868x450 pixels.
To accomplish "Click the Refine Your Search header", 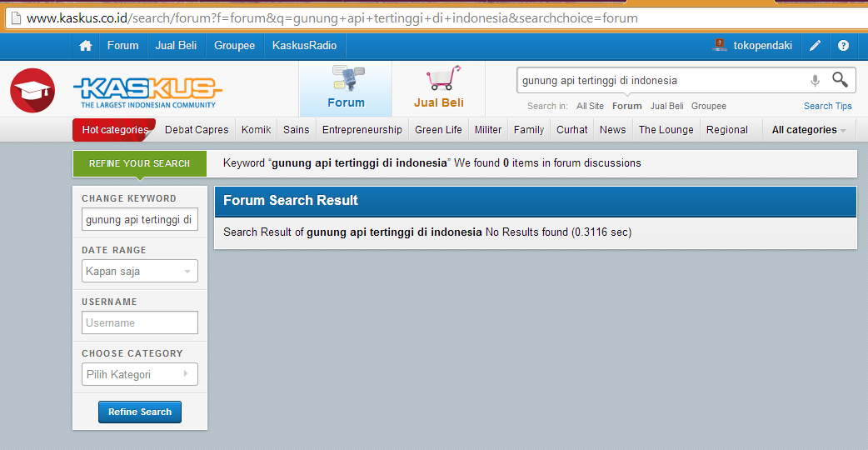I will click(x=139, y=163).
